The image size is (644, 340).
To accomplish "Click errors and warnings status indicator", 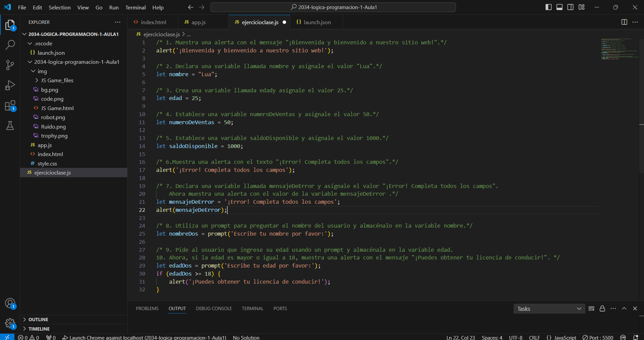I will tap(29, 337).
